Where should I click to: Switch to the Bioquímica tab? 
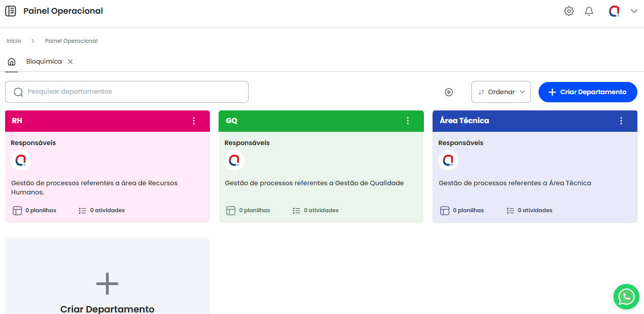[x=44, y=62]
